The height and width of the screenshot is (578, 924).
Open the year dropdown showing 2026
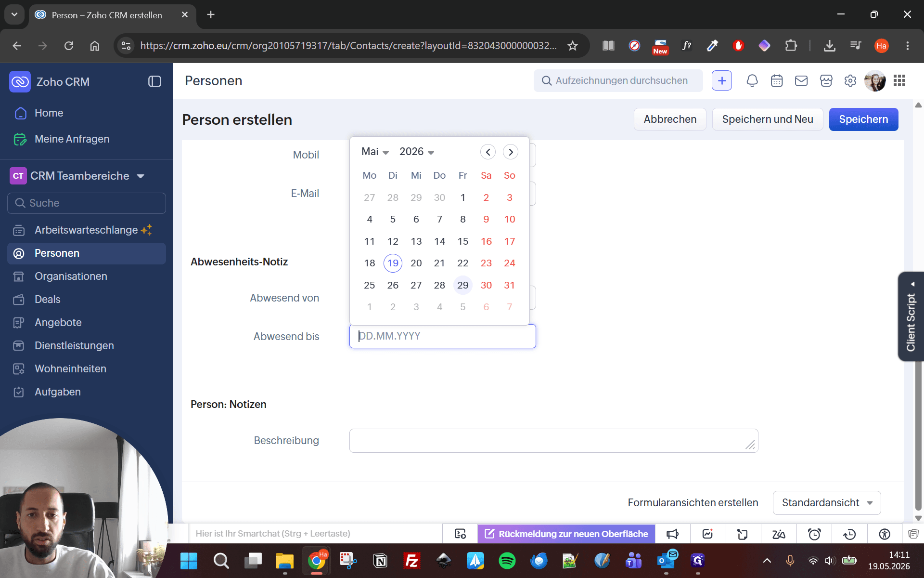click(x=417, y=152)
